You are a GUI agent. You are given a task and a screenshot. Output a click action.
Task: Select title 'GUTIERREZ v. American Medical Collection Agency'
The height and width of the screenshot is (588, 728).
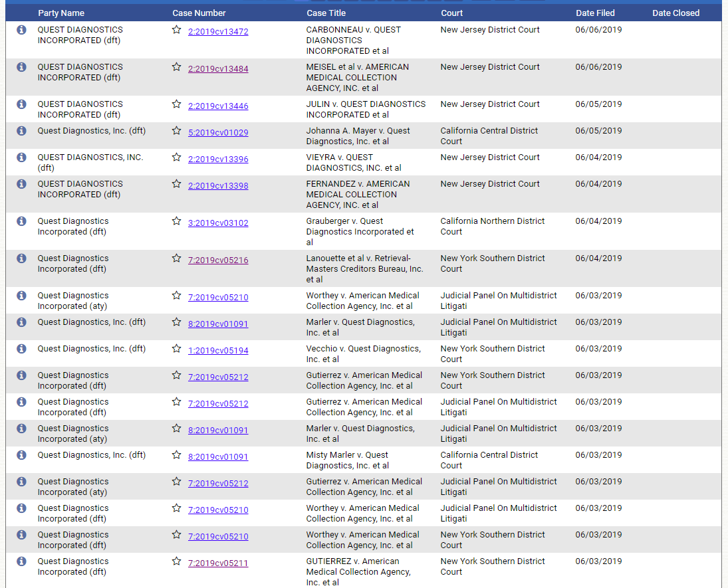click(x=358, y=572)
